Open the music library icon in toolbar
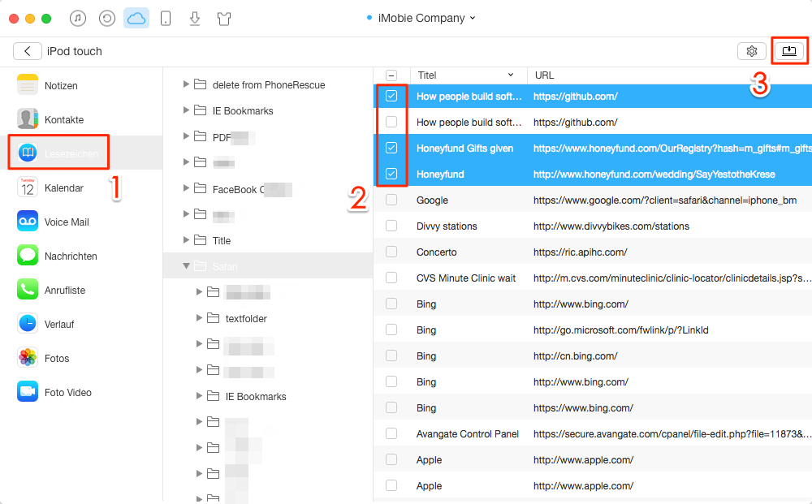The height and width of the screenshot is (504, 812). point(78,19)
